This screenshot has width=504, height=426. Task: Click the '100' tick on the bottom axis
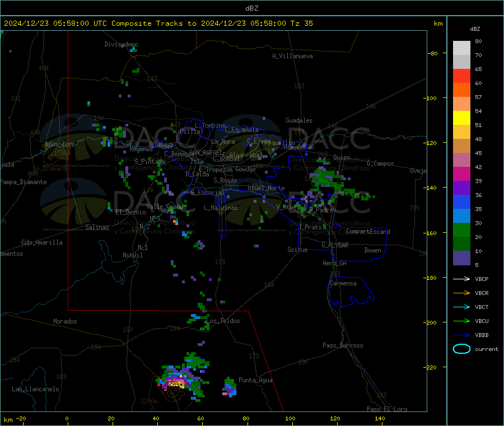(290, 418)
